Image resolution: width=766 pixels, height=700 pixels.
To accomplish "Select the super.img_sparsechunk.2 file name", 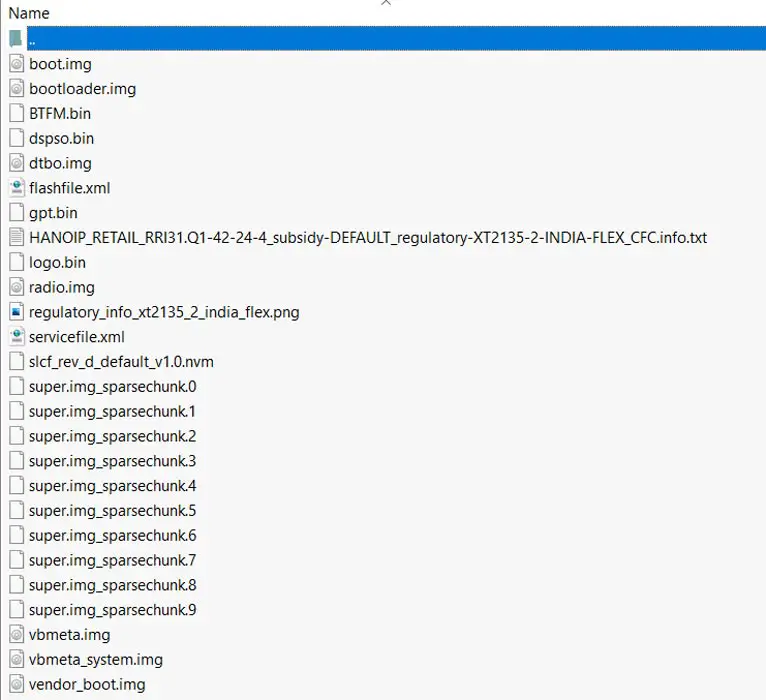I will [112, 436].
